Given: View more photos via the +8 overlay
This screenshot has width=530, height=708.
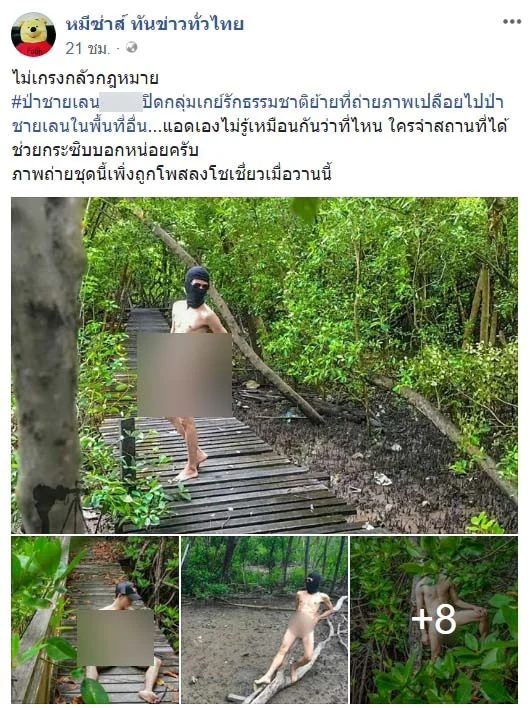Looking at the screenshot, I should (x=434, y=619).
